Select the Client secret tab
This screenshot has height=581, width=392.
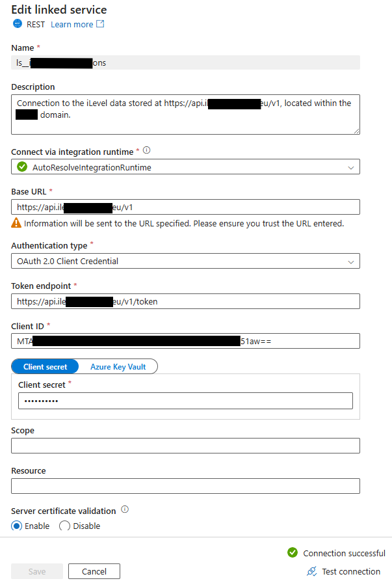tap(46, 367)
